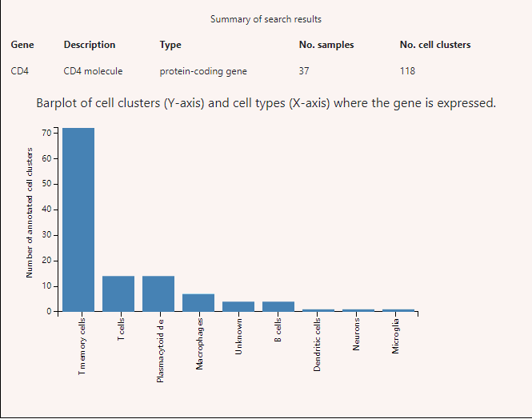Select the Type column header
Screen dimensions: 532x419
click(x=170, y=45)
